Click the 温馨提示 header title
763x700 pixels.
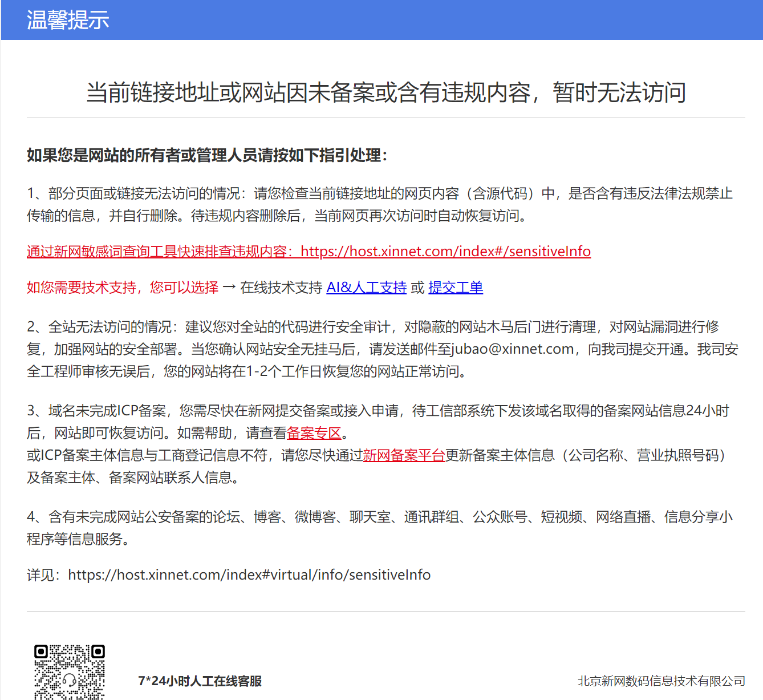(68, 20)
